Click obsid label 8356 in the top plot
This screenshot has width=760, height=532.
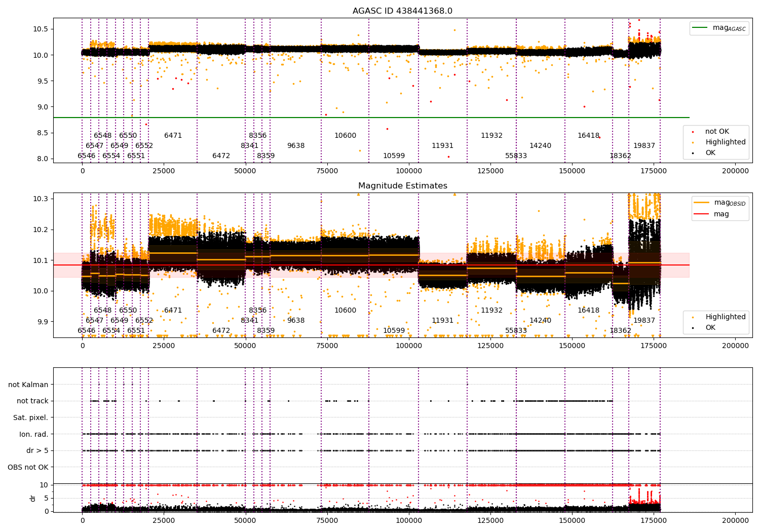pos(257,135)
